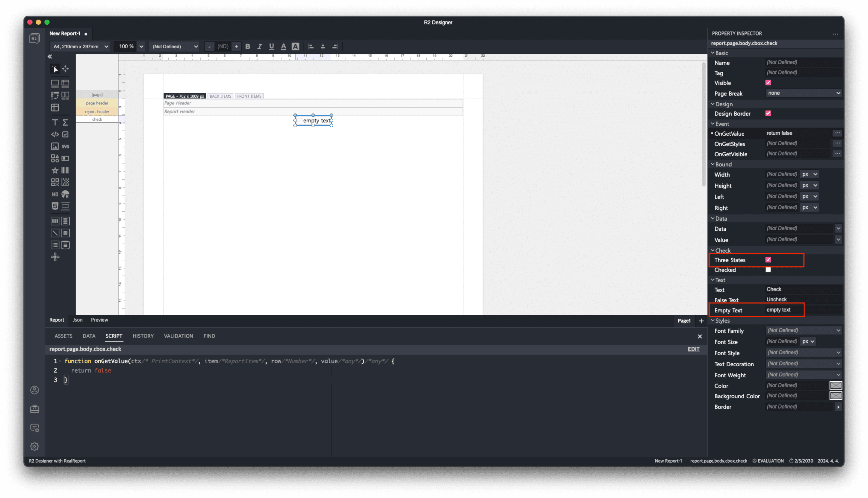Select the pointer selection tool
This screenshot has width=868, height=498.
(55, 69)
